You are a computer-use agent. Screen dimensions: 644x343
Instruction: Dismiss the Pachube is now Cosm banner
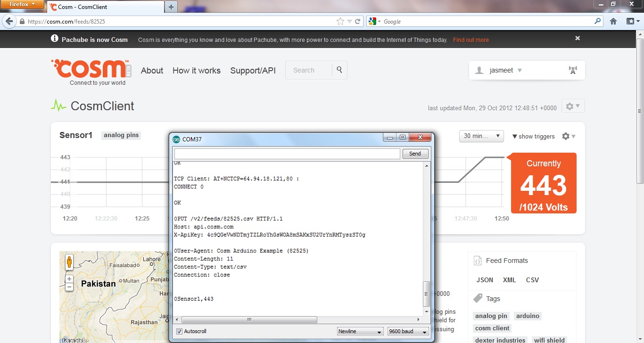click(x=578, y=38)
